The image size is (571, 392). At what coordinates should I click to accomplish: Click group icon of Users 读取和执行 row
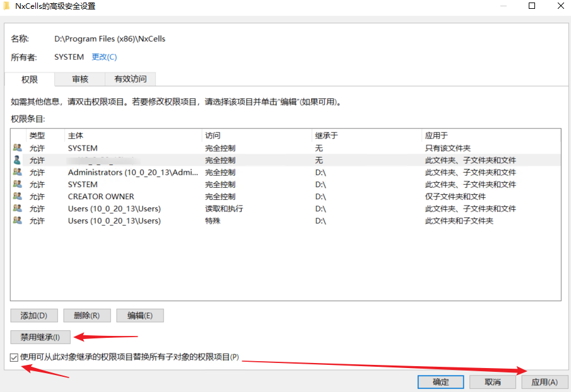coord(17,209)
